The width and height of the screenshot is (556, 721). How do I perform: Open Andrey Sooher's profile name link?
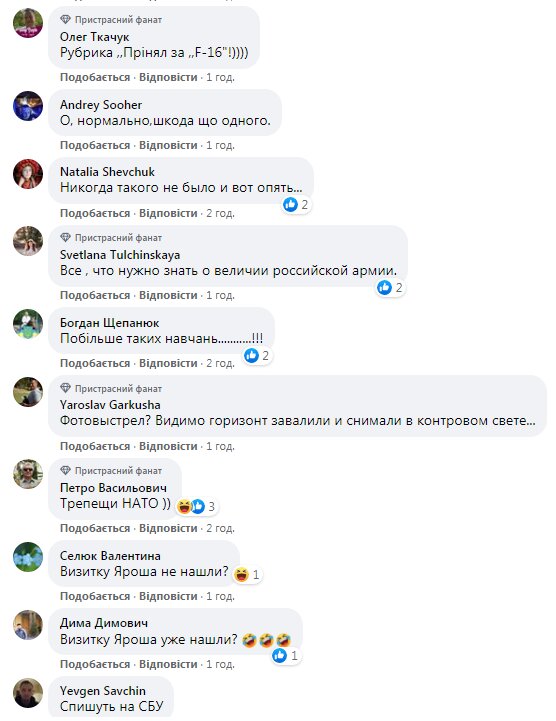101,105
